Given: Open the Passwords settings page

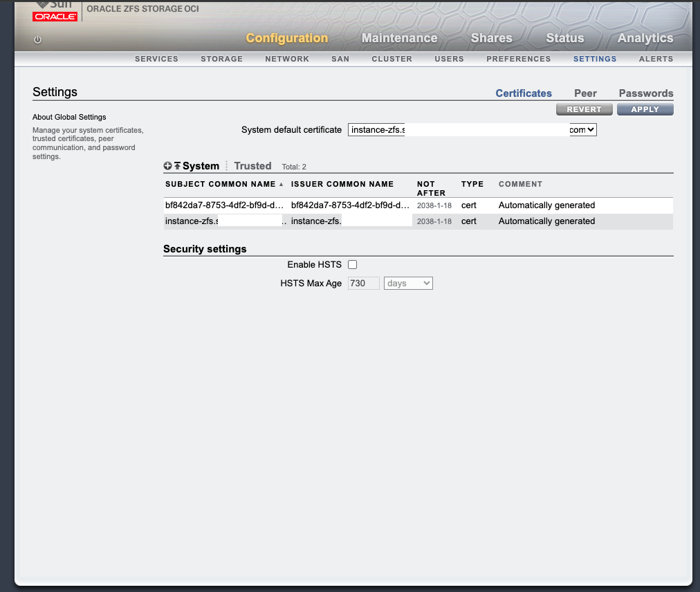Looking at the screenshot, I should 645,93.
